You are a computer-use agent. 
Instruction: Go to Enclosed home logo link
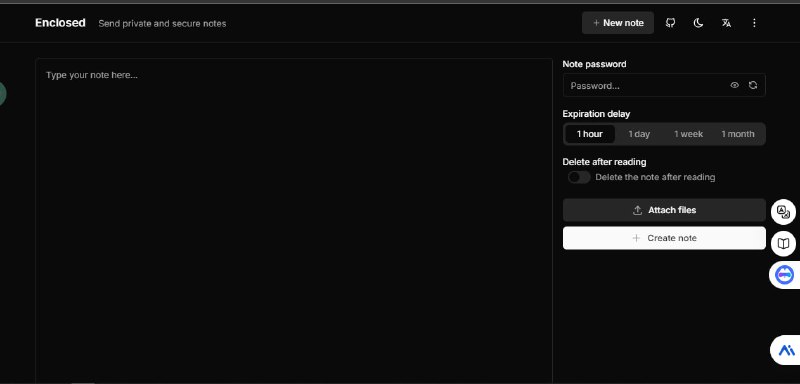(x=60, y=23)
